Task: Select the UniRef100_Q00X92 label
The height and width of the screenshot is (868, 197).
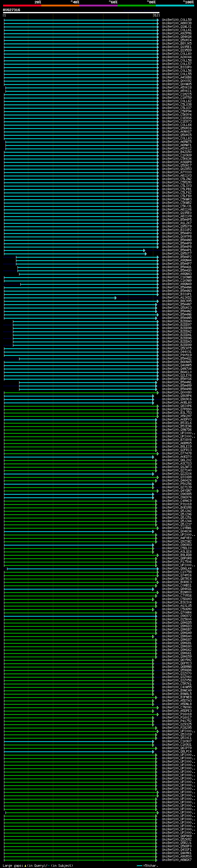Action: (x=177, y=81)
